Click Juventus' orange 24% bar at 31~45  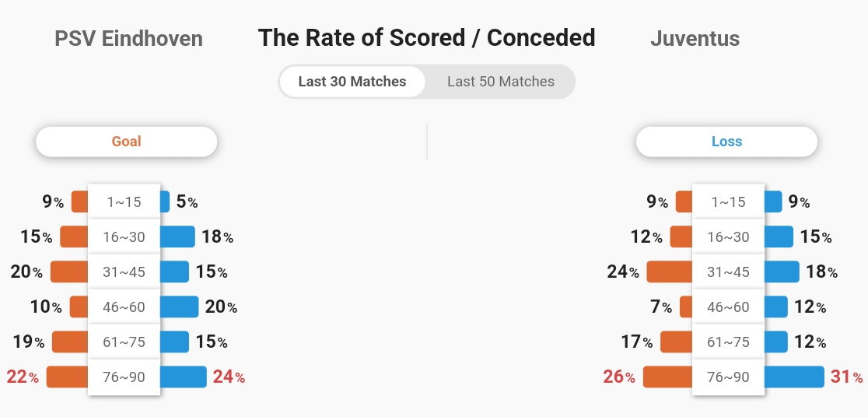pyautogui.click(x=670, y=272)
